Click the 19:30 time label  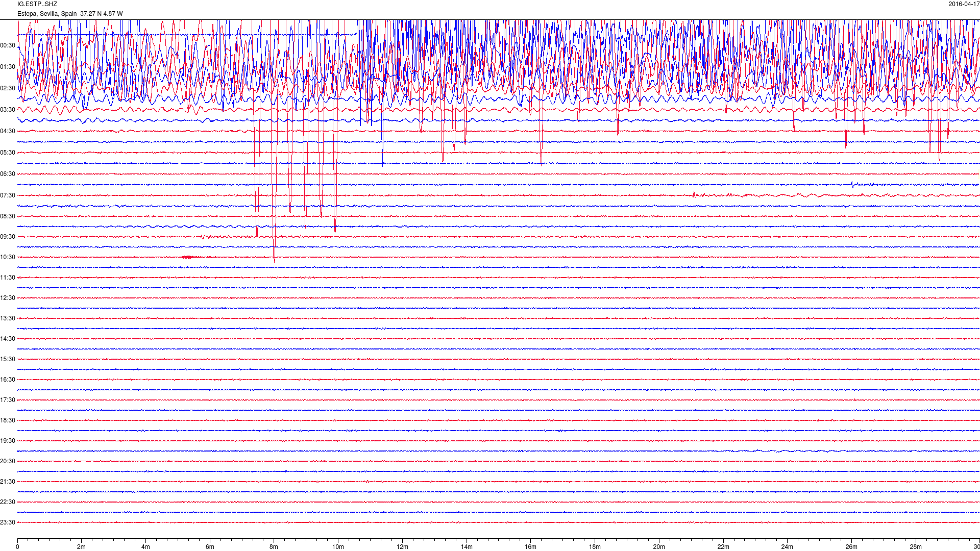pyautogui.click(x=8, y=441)
